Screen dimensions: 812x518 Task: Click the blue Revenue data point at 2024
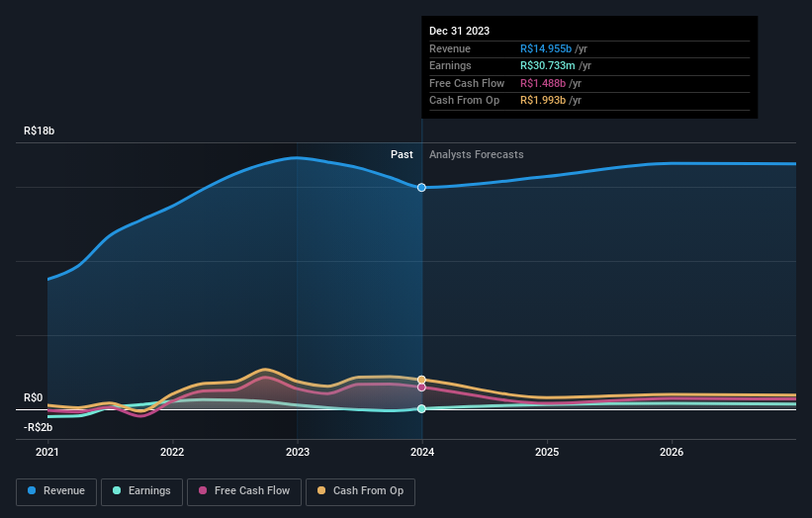point(421,187)
